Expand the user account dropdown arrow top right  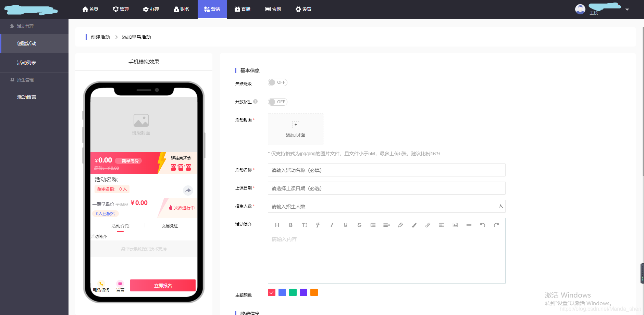(x=627, y=9)
